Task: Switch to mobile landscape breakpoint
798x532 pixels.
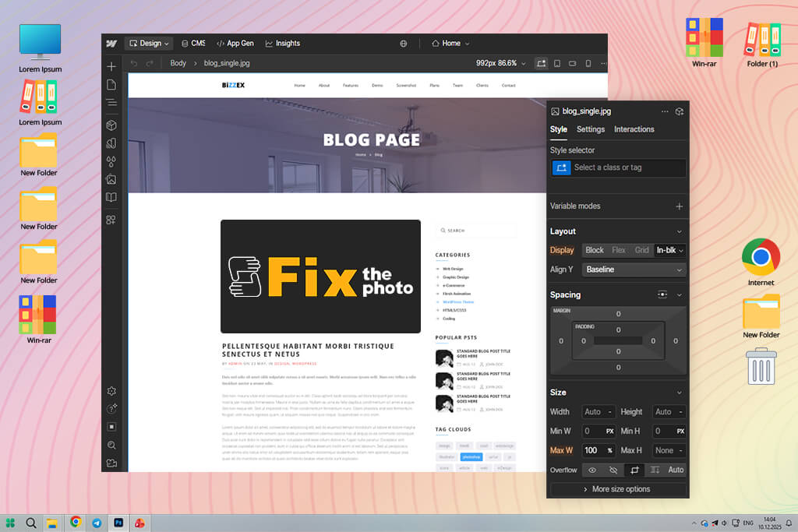Action: coord(573,64)
